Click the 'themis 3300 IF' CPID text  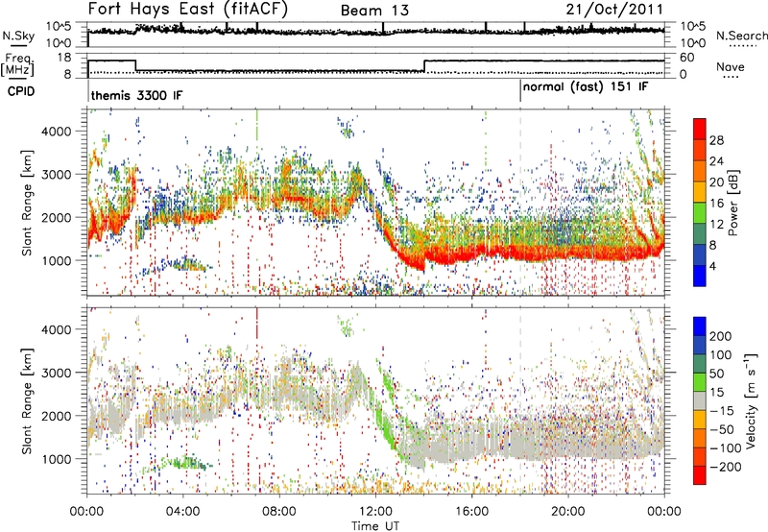click(x=136, y=95)
